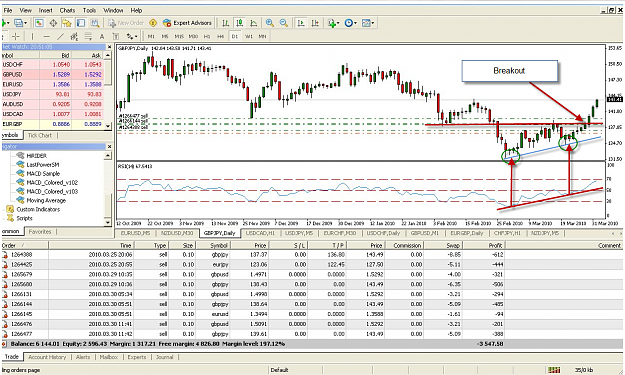This screenshot has width=625, height=375.
Task: Switch to line chart icon
Action: [253, 23]
